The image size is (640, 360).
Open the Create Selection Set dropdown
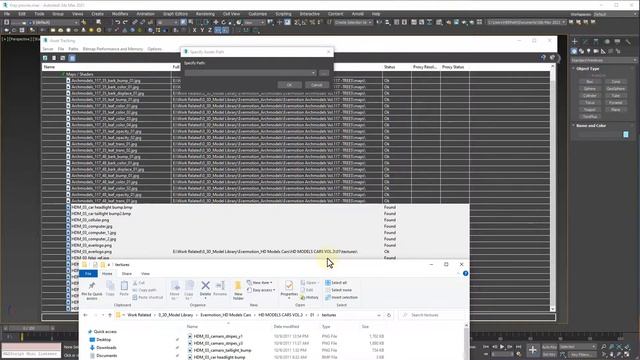coord(353,22)
